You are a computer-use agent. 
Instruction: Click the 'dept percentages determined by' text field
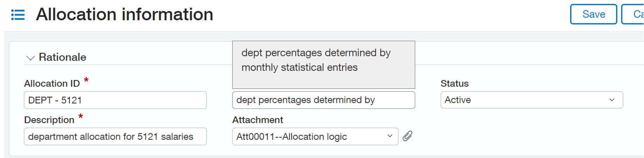(x=323, y=100)
